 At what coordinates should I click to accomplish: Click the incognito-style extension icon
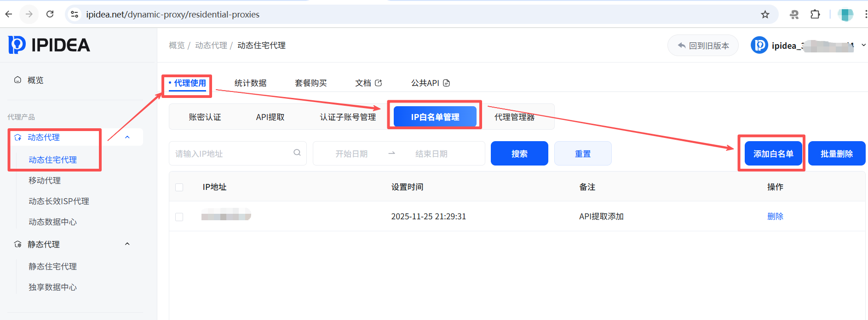[x=794, y=14]
